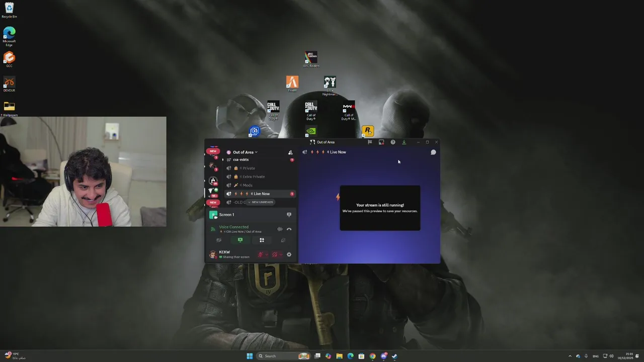Viewport: 644px width, 362px height.
Task: Click the lower NEW server mentions pill
Action: (x=213, y=203)
